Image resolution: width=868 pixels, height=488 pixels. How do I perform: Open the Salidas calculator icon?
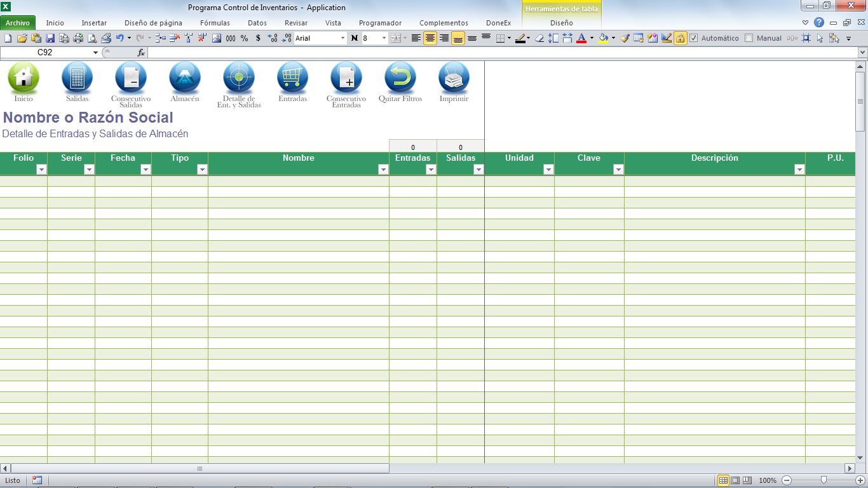tap(77, 78)
